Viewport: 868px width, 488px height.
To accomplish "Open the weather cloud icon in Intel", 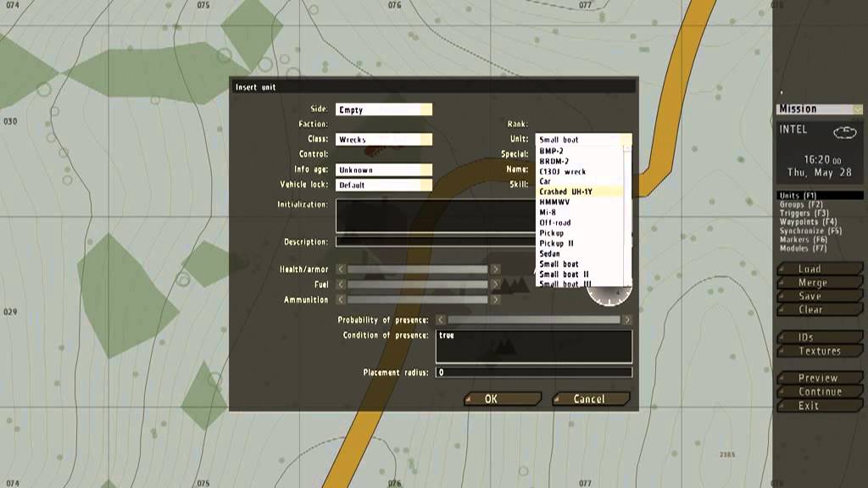I will tap(845, 132).
